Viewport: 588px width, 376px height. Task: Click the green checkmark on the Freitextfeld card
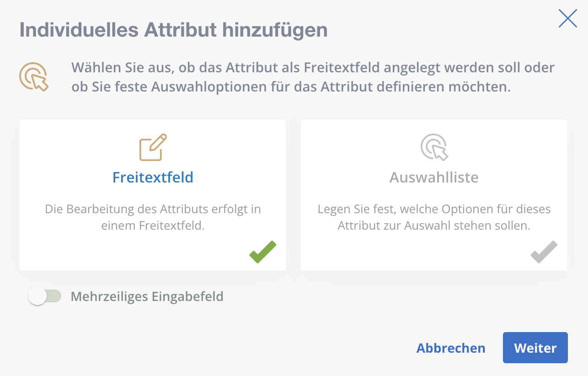(262, 251)
